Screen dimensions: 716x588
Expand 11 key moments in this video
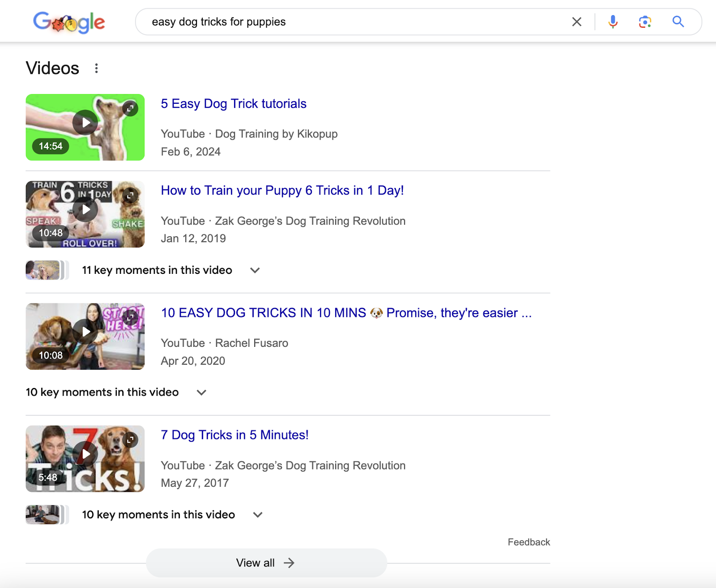pos(255,270)
